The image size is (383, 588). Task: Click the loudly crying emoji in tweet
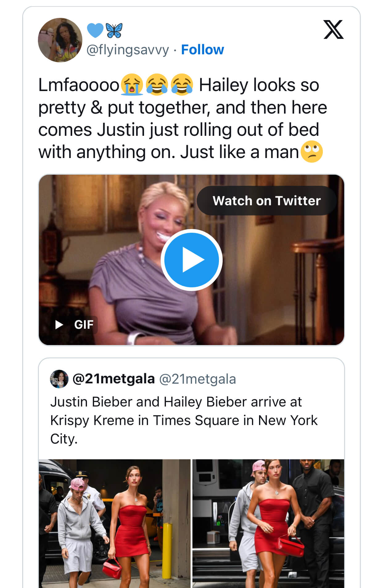coord(132,84)
